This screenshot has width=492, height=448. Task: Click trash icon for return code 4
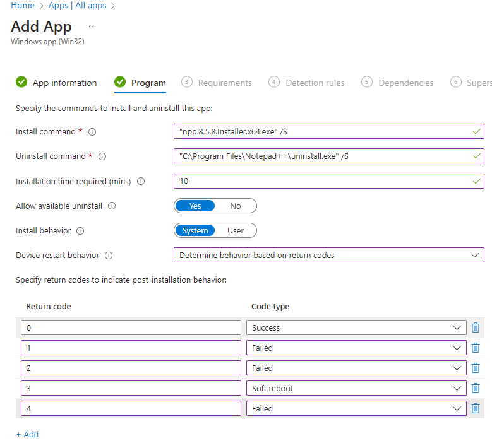pyautogui.click(x=476, y=408)
